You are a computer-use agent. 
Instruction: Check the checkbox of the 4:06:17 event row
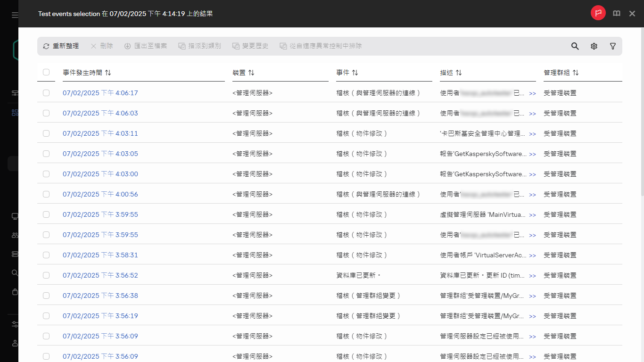pyautogui.click(x=46, y=93)
